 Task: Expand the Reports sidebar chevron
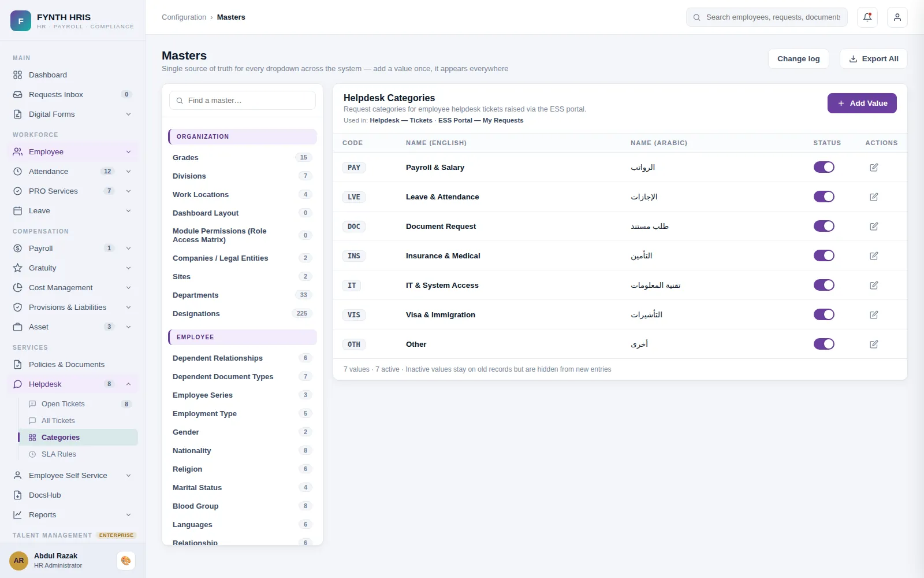point(128,514)
